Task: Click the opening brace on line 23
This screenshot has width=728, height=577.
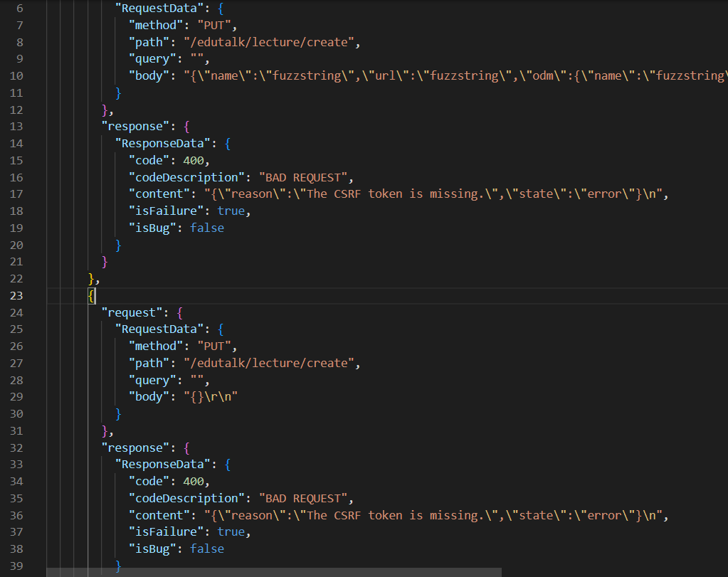Action: click(92, 295)
